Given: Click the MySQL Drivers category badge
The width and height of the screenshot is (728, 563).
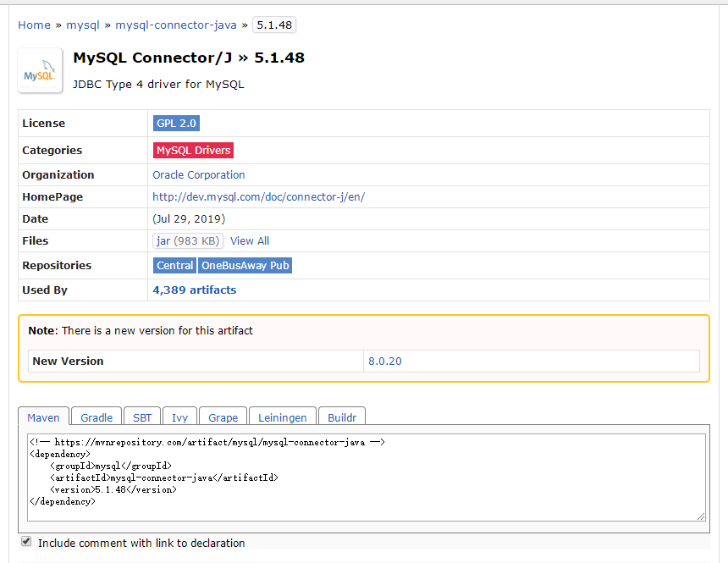Looking at the screenshot, I should 193,150.
